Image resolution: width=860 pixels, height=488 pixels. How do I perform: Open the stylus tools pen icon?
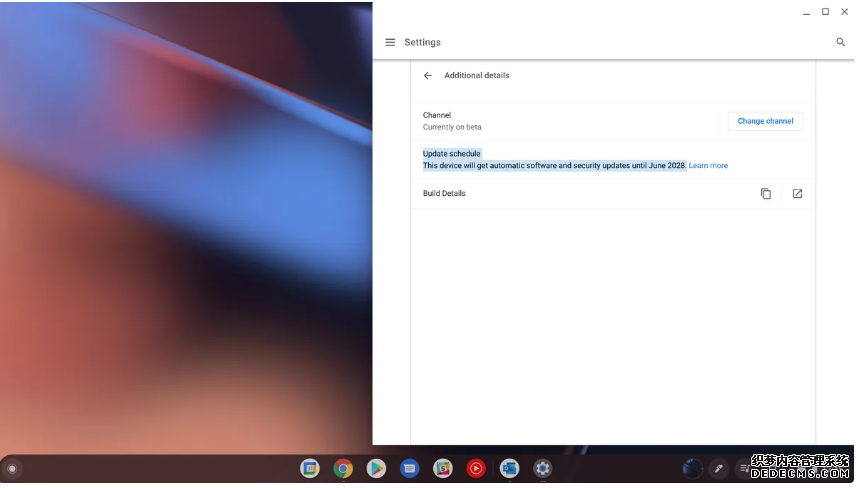tap(718, 469)
